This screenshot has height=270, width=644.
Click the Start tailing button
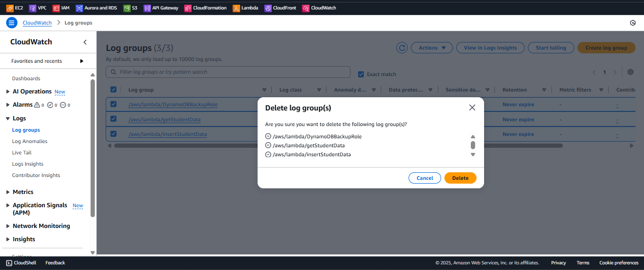pyautogui.click(x=551, y=48)
